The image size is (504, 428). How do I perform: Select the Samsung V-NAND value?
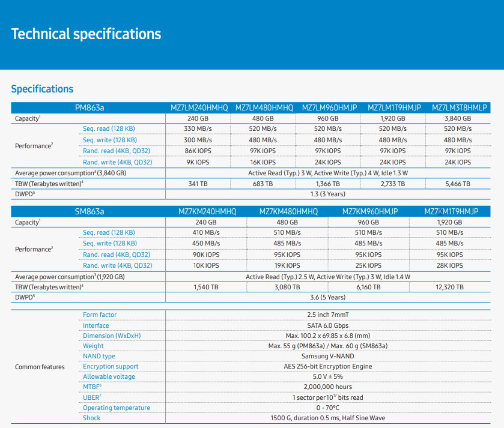click(x=328, y=356)
